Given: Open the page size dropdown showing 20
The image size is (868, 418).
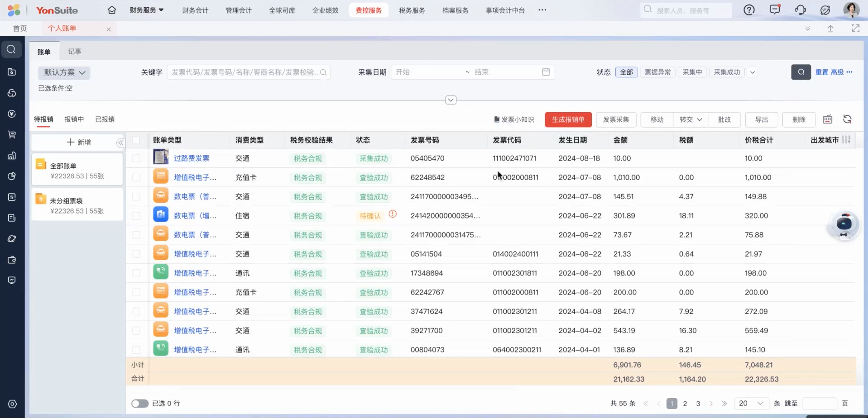Looking at the screenshot, I should (x=751, y=403).
